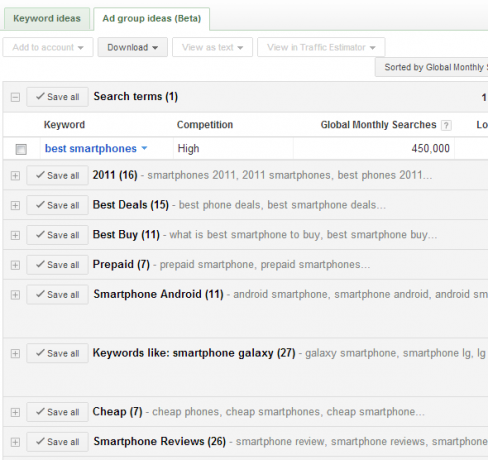
Task: Open the Download dropdown
Action: click(x=132, y=47)
